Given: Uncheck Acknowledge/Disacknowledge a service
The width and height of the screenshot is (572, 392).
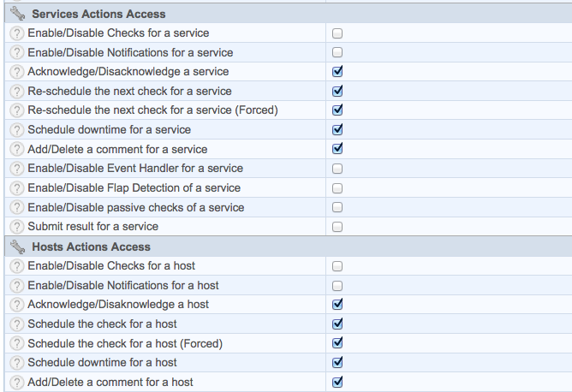Looking at the screenshot, I should pyautogui.click(x=337, y=72).
